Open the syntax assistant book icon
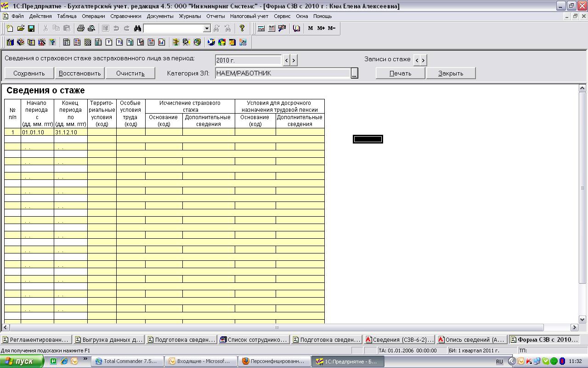This screenshot has width=588, height=368. tap(297, 29)
